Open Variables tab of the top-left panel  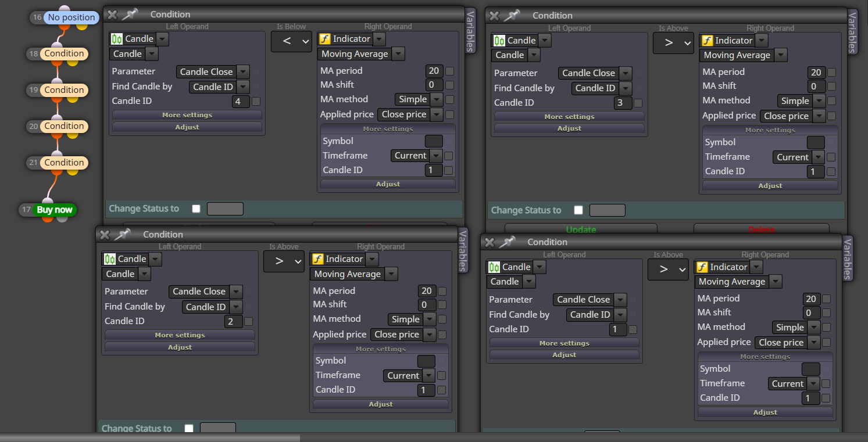(x=470, y=31)
